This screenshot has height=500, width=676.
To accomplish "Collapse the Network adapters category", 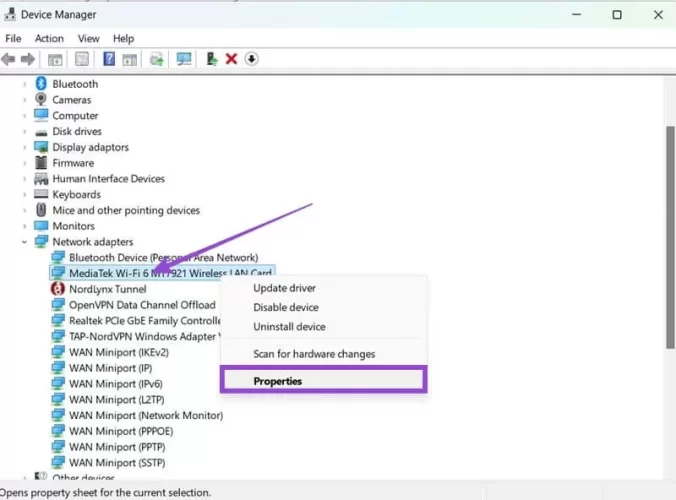I will [x=24, y=242].
